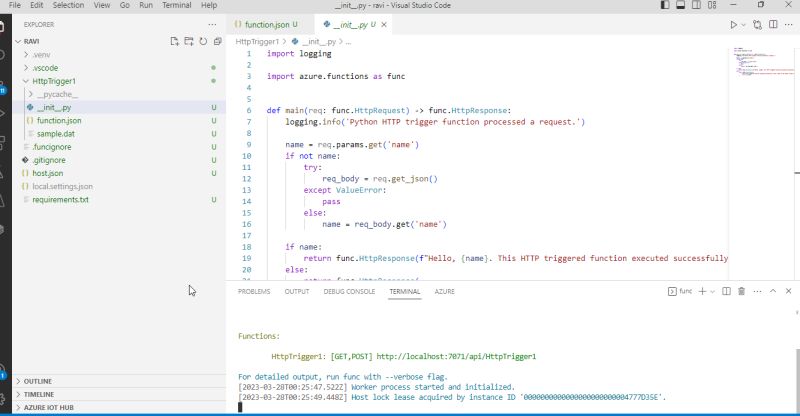Screen dimensions: 800x416
Task: Switch to the OUTPUT panel tab
Action: coord(297,291)
